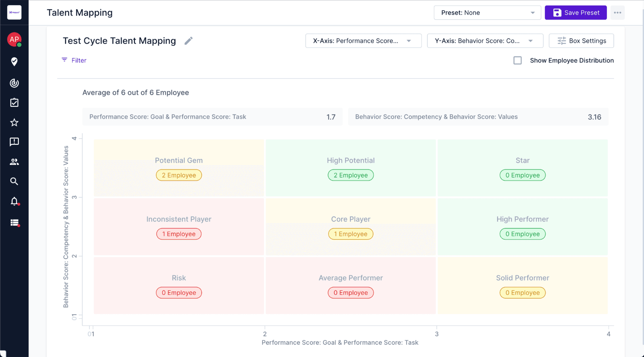
Task: Click the 'High Potential' box label
Action: pyautogui.click(x=351, y=160)
